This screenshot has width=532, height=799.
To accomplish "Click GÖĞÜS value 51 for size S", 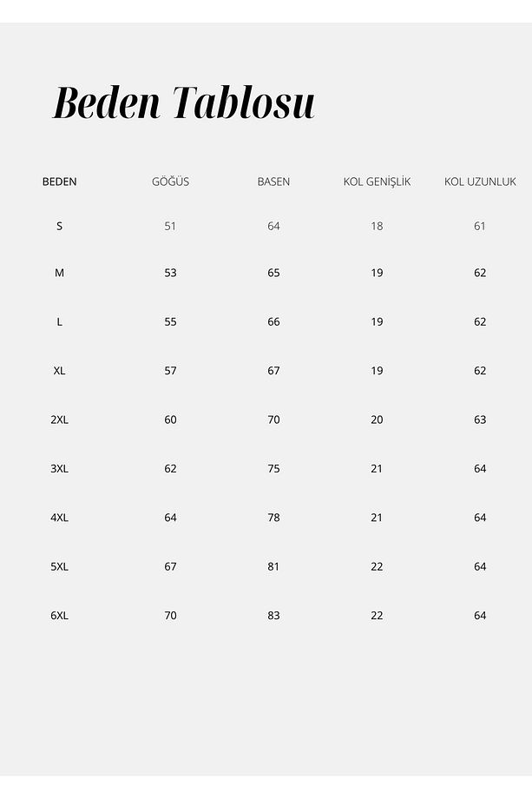I will point(170,227).
